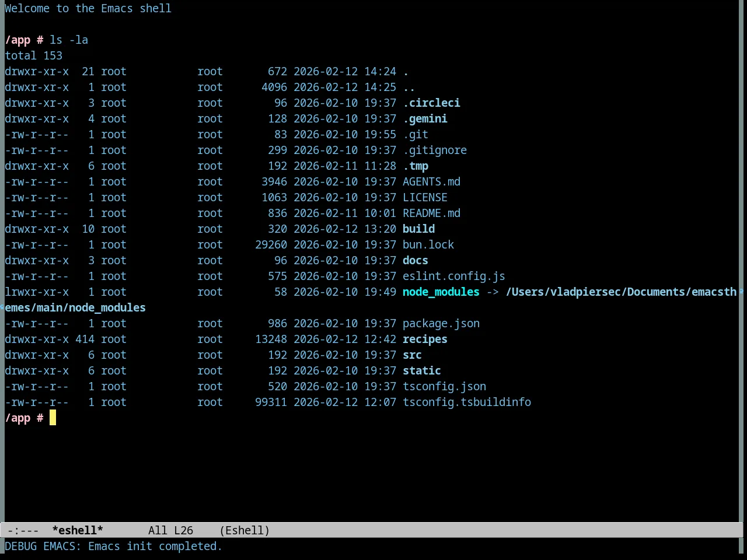Click the first /app # prompt before ls

(x=24, y=40)
